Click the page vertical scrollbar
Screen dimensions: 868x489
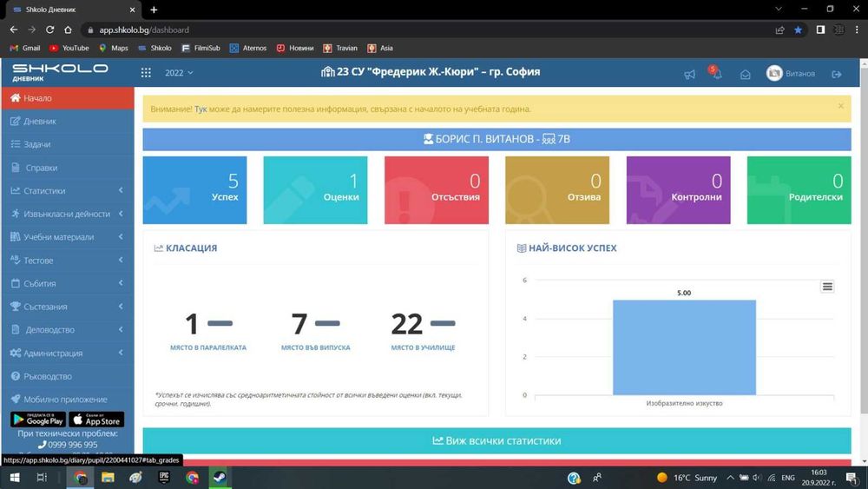(x=864, y=241)
